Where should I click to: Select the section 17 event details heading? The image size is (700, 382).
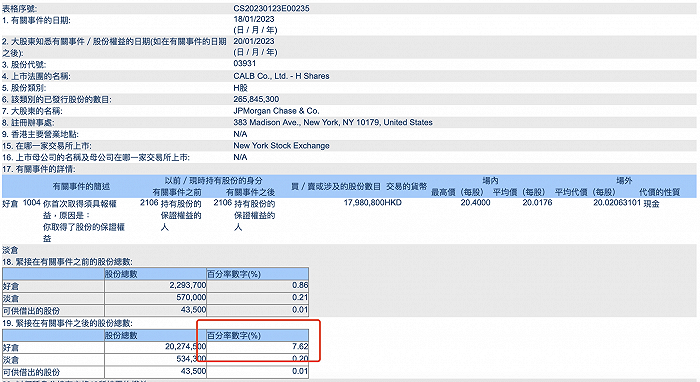(39, 169)
